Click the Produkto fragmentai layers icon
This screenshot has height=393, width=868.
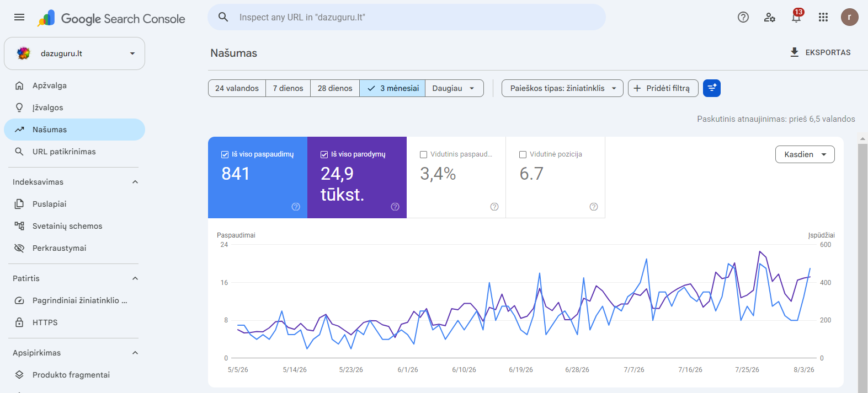pyautogui.click(x=19, y=375)
